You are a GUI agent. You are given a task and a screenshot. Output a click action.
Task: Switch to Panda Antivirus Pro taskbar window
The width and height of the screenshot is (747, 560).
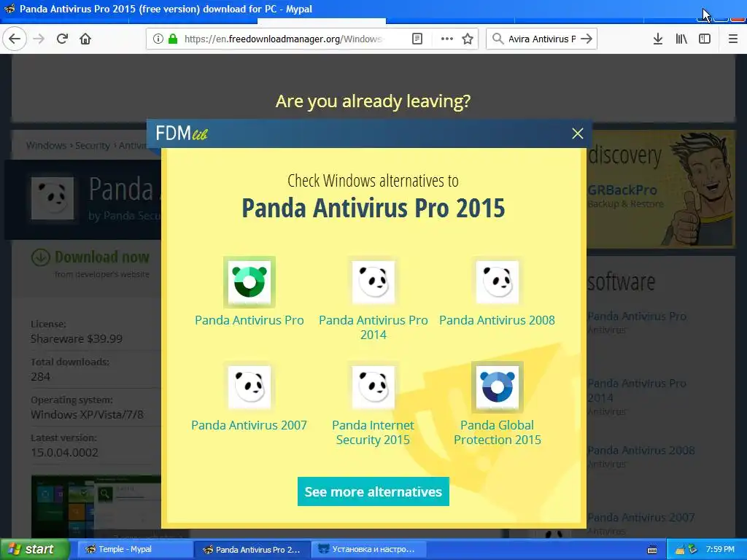pyautogui.click(x=252, y=550)
